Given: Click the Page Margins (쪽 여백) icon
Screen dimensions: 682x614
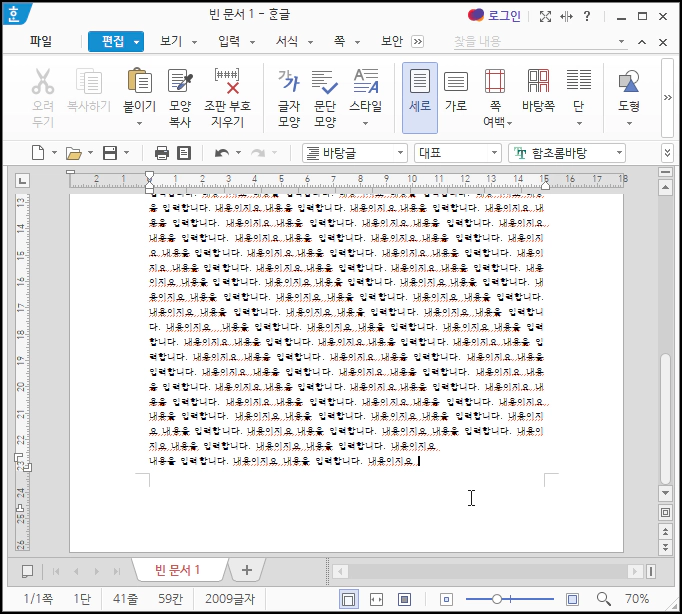Looking at the screenshot, I should coord(495,81).
